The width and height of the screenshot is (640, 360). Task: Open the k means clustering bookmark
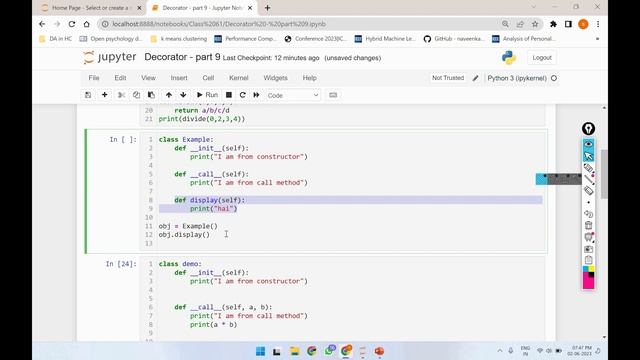point(179,39)
